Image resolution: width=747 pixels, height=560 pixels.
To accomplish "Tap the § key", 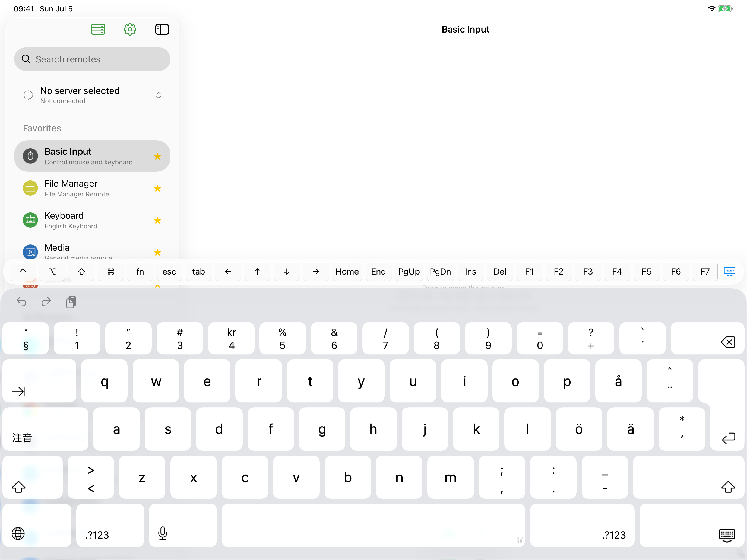I will [x=26, y=338].
